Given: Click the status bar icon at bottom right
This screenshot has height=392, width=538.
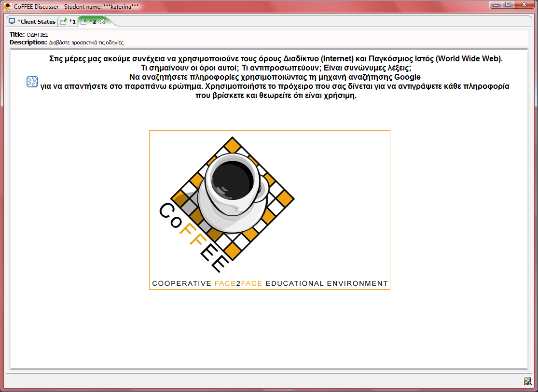Looking at the screenshot, I should [x=527, y=381].
